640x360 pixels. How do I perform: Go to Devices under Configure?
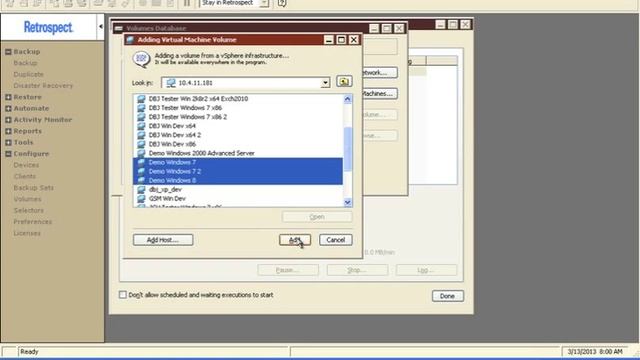click(x=26, y=165)
